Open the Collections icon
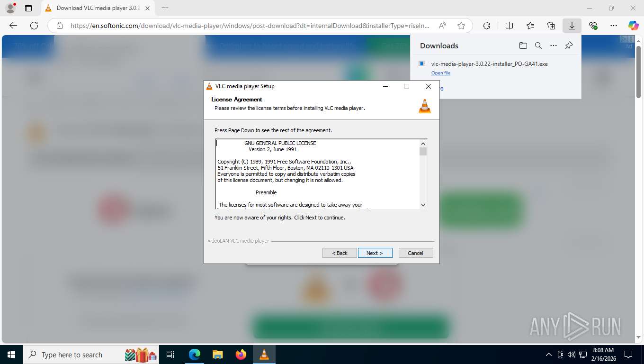Screen dimensions: 644x364 tap(551, 26)
